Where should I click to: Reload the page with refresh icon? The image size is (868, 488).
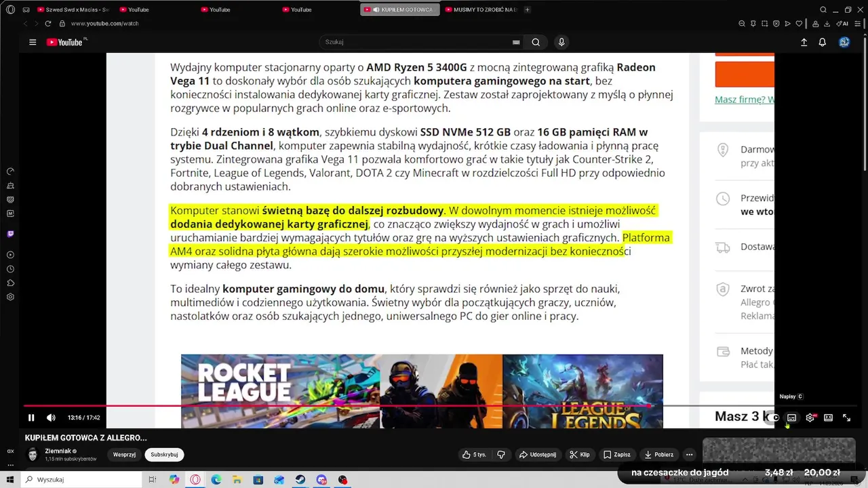tap(48, 24)
